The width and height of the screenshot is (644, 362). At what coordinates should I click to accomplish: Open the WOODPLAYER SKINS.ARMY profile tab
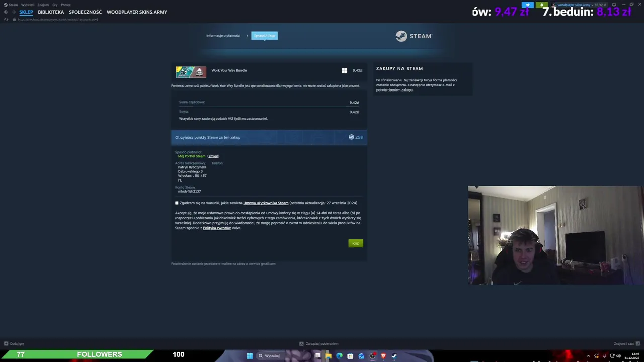[x=137, y=12]
